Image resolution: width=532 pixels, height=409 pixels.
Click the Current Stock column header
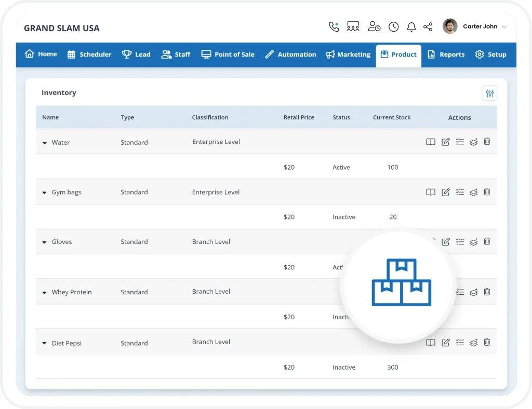tap(392, 118)
